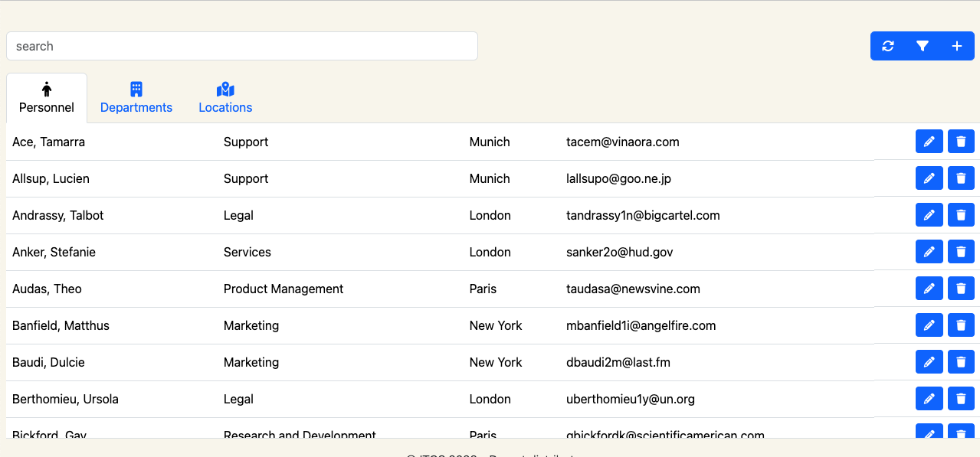
Task: Edit Audas, Theo's entry
Action: pos(929,288)
